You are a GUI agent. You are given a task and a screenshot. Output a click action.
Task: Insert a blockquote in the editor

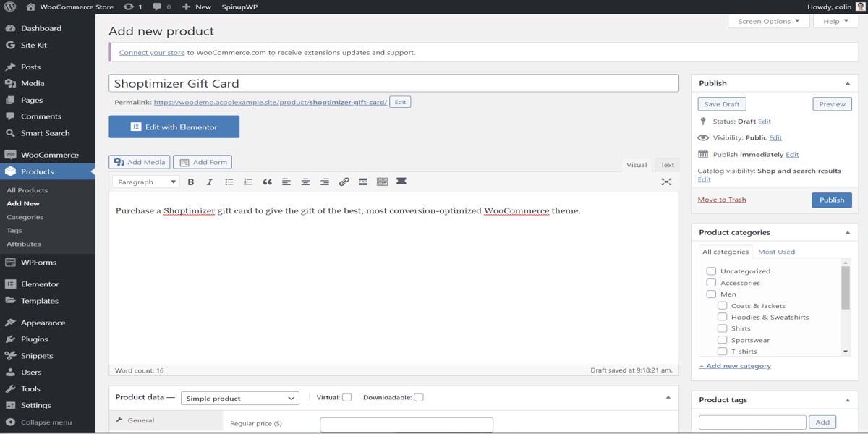[267, 182]
